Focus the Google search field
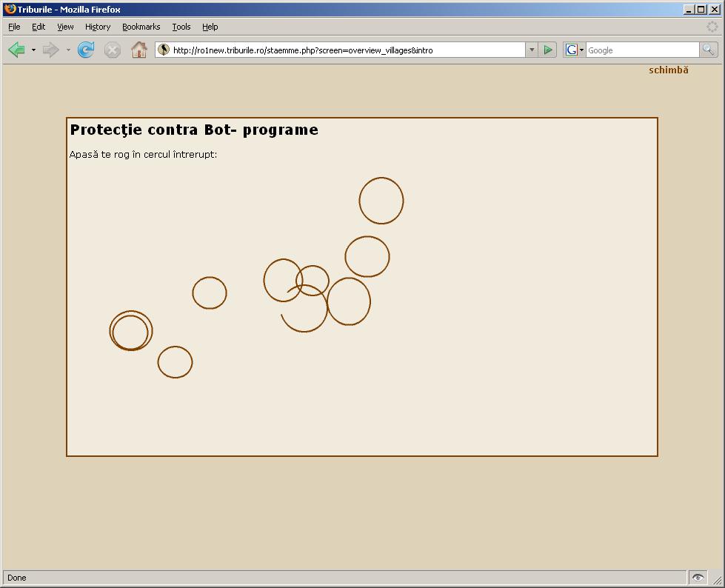The height and width of the screenshot is (588, 725). (641, 50)
